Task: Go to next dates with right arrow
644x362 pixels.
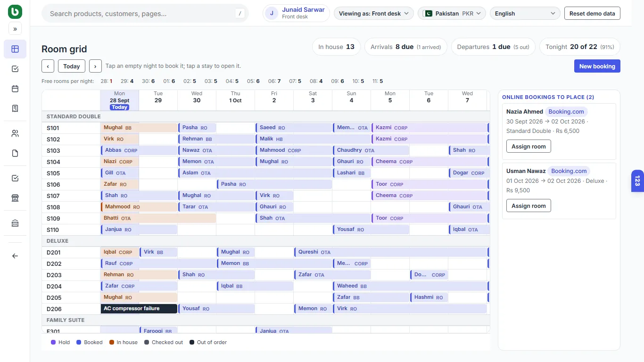Action: [x=95, y=66]
